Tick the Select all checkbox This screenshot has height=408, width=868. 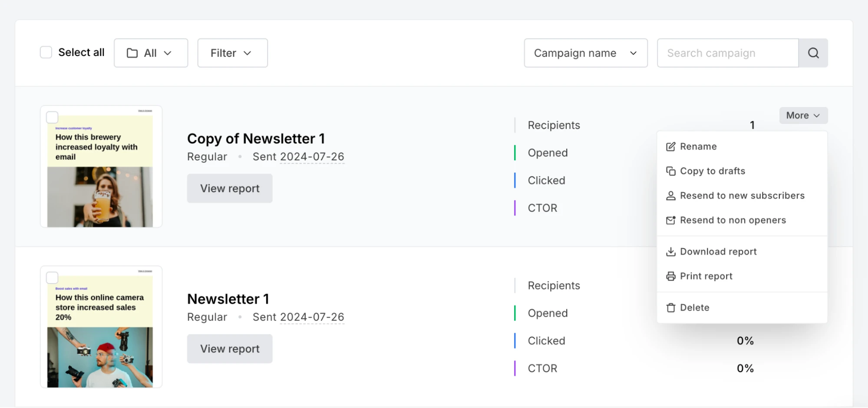click(x=46, y=53)
